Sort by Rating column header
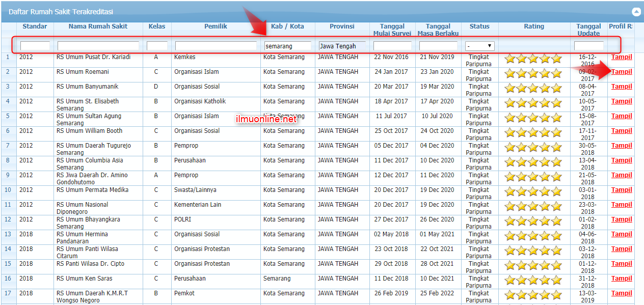This screenshot has width=644, height=305. pos(533,26)
